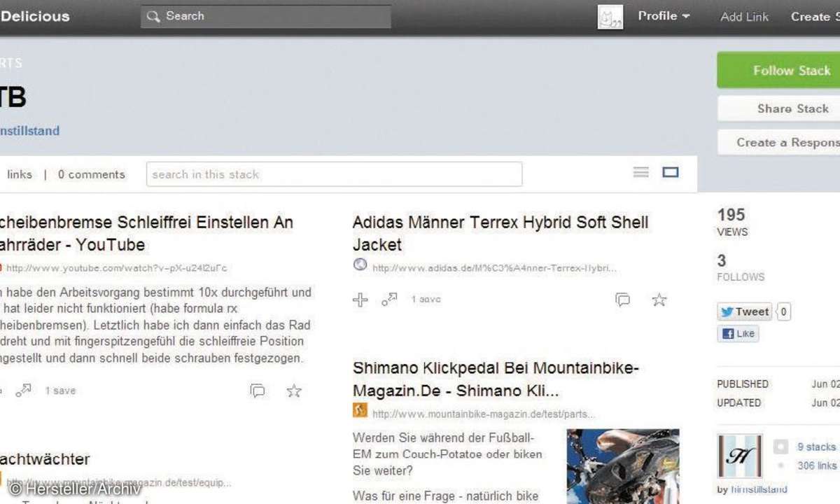840x504 pixels.
Task: Star the Scheibenbremse post
Action: [294, 391]
